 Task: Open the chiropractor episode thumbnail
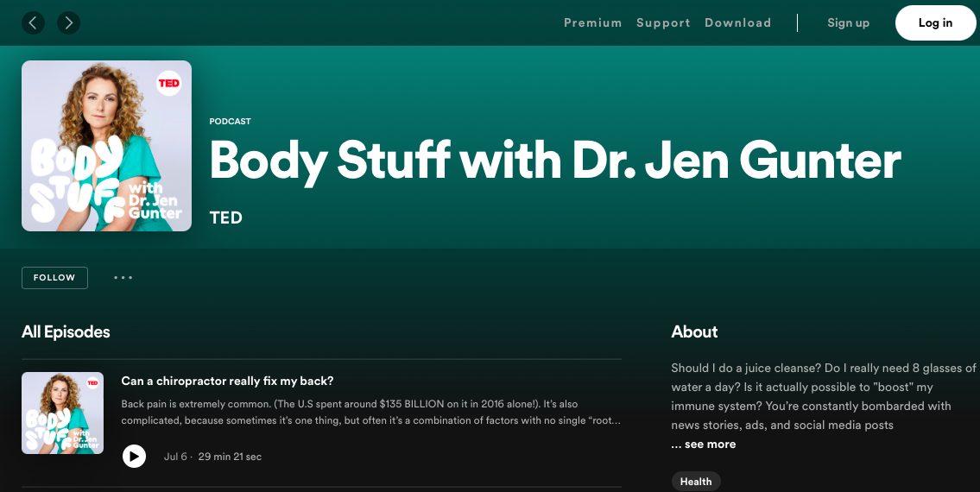[x=62, y=413]
